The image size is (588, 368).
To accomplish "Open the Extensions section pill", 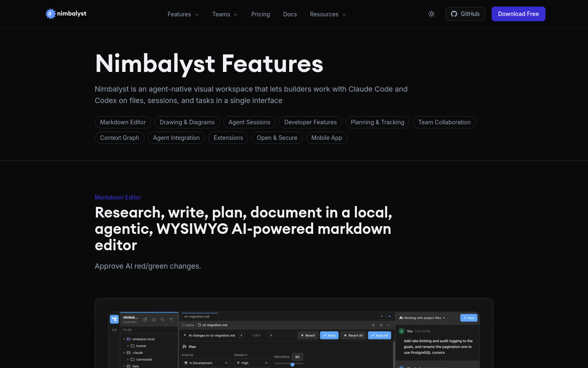I will 228,138.
